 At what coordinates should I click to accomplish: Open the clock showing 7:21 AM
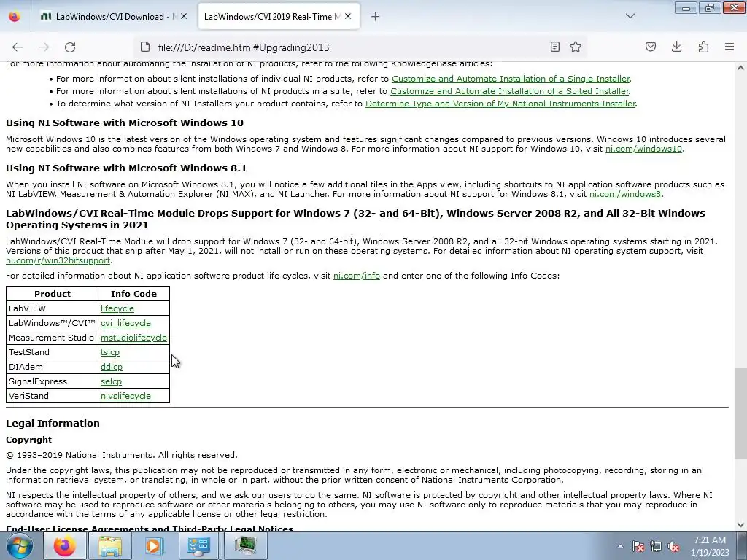click(x=710, y=545)
